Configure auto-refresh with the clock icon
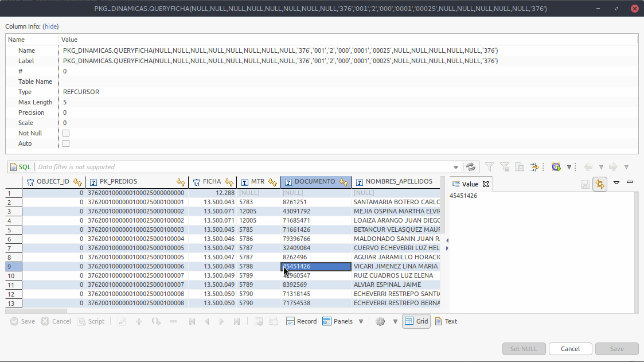 coord(555,167)
